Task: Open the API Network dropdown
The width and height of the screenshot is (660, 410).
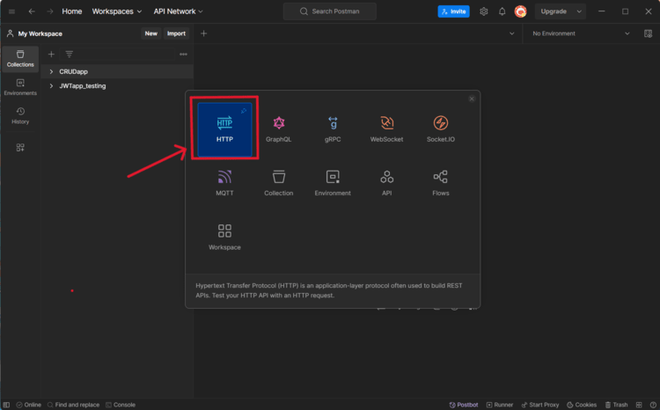Action: click(x=178, y=11)
